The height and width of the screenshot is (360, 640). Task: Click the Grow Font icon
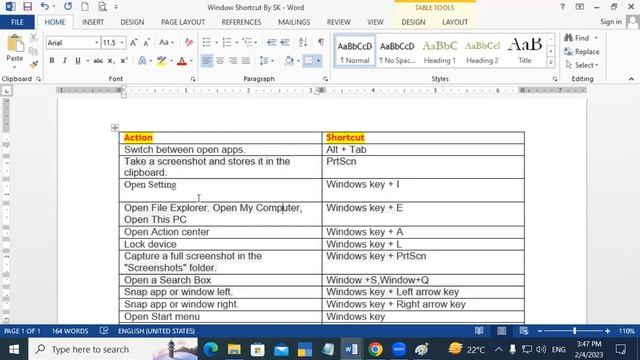pos(133,42)
